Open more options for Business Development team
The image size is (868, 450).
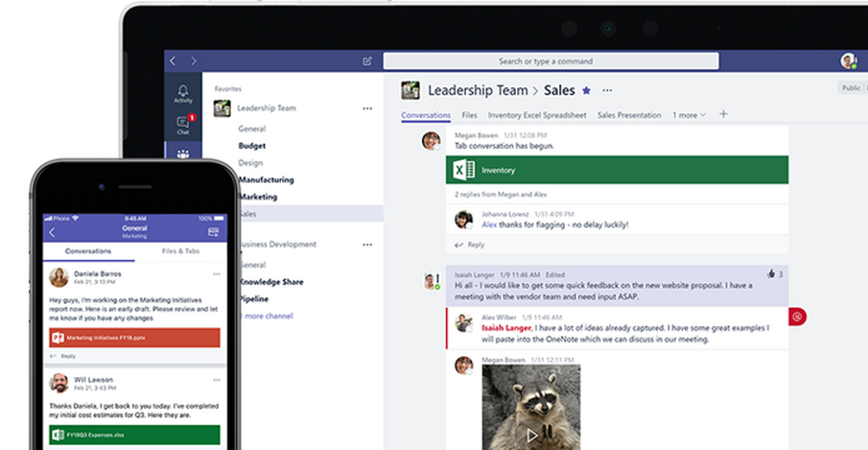(x=367, y=245)
